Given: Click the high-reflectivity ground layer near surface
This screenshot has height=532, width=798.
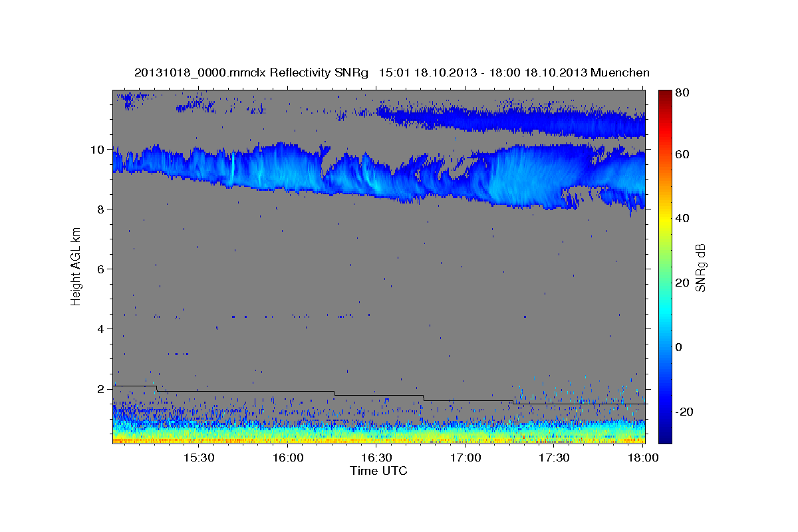Looking at the screenshot, I should tap(378, 438).
